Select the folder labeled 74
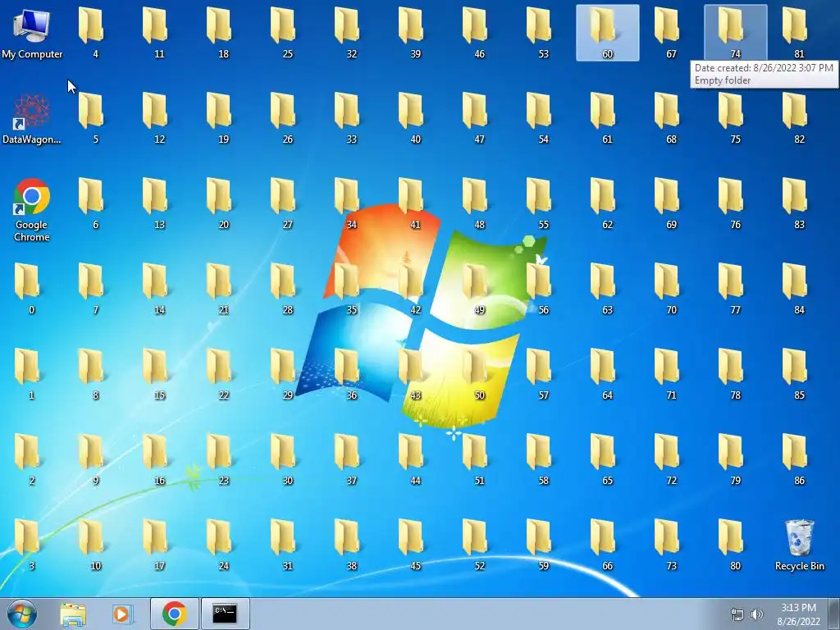 [x=736, y=33]
